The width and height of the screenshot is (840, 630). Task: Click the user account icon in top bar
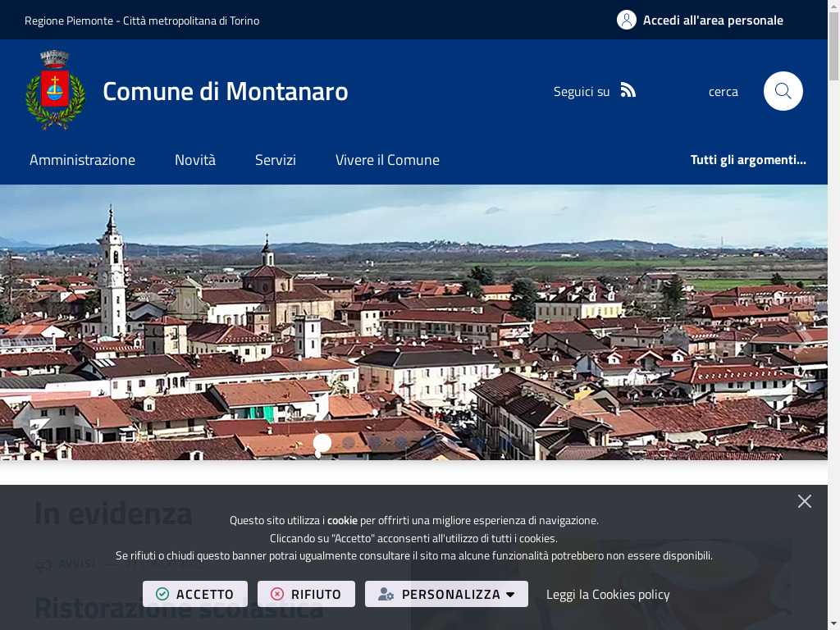point(626,20)
